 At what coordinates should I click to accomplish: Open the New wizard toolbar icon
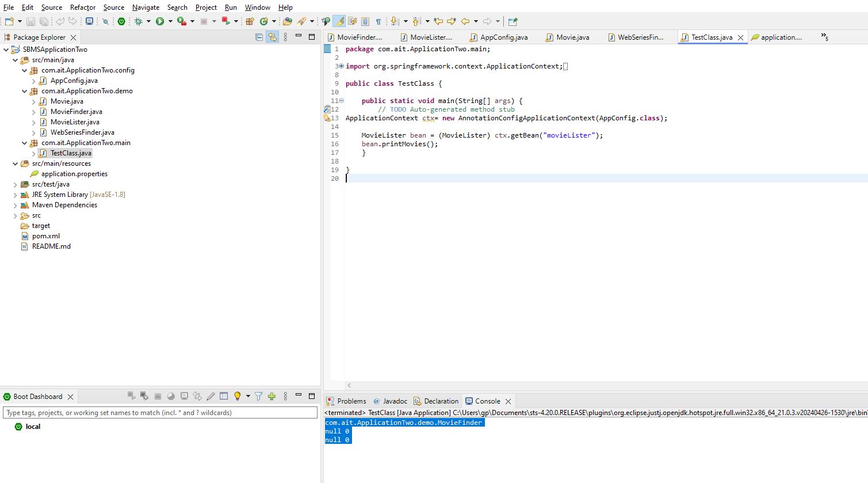coord(9,21)
